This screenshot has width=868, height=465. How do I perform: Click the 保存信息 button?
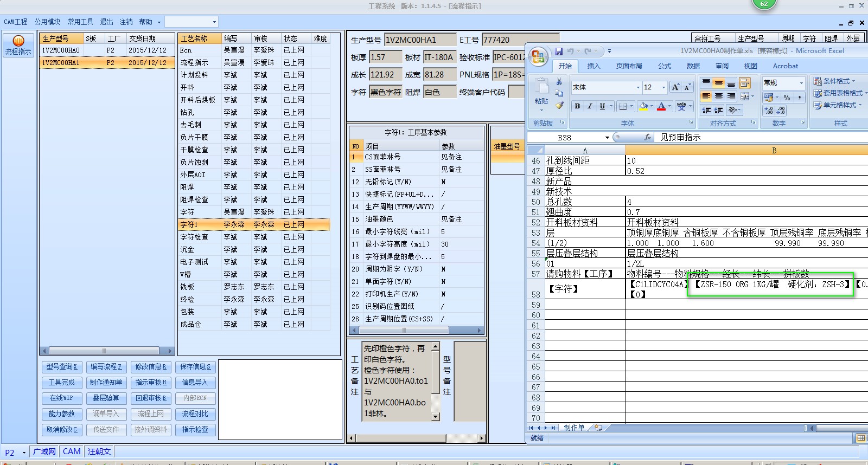click(195, 367)
